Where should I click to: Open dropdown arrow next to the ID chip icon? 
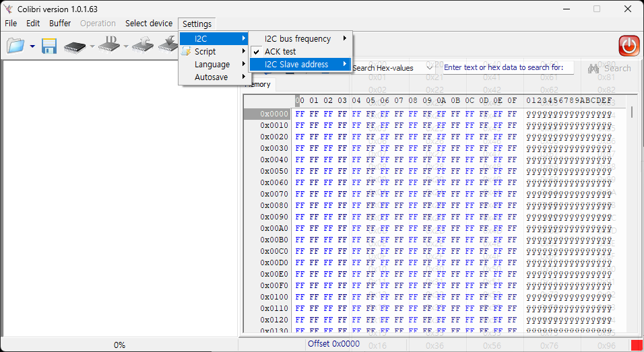126,46
